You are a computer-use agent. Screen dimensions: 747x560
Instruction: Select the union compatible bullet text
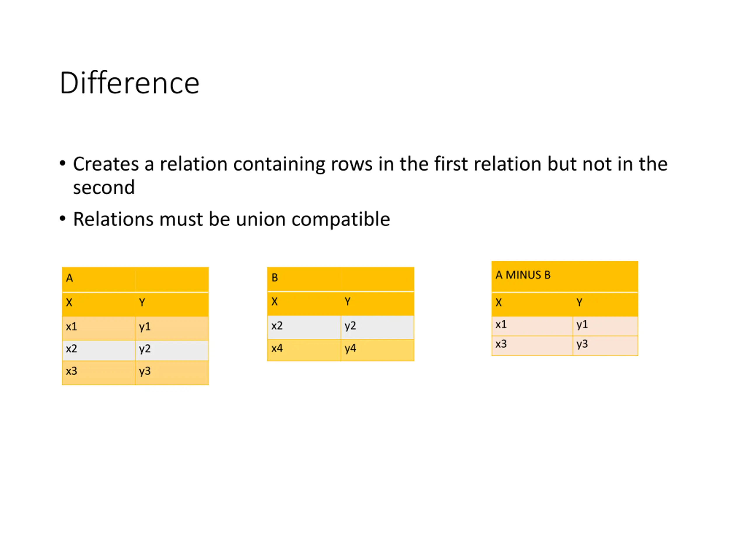point(231,219)
